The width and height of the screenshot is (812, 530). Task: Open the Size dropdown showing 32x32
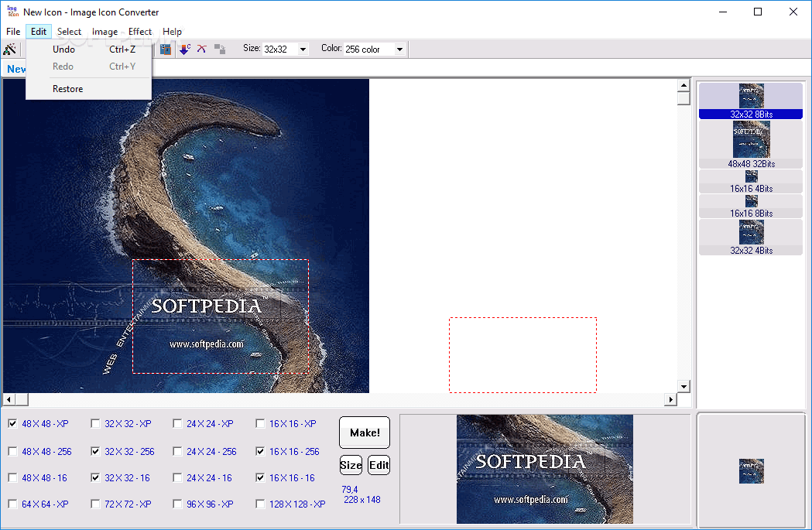tap(303, 50)
